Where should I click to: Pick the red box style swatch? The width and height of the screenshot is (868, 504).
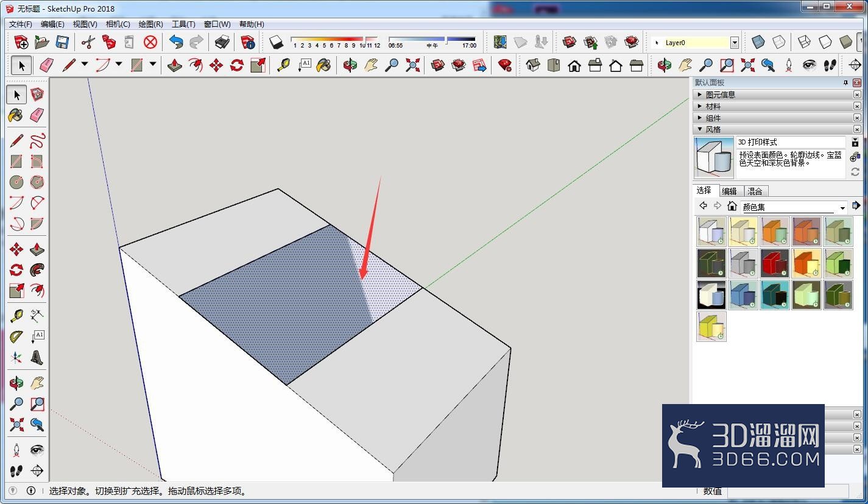click(x=775, y=263)
